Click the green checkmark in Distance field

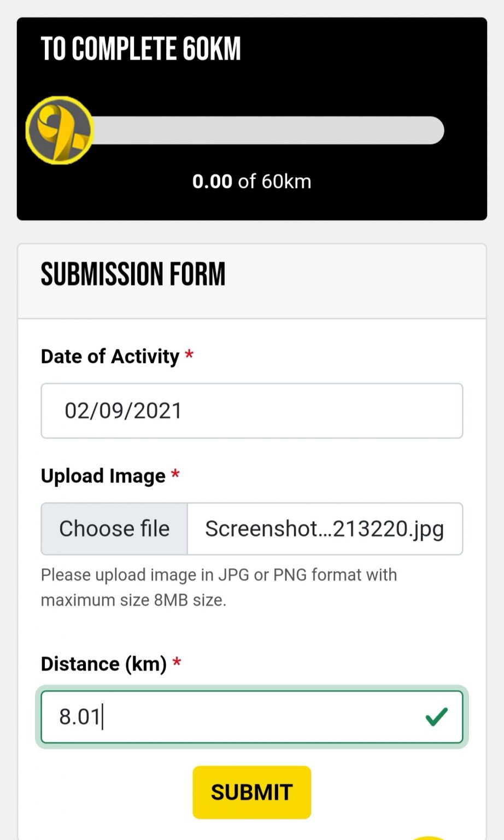tap(436, 716)
